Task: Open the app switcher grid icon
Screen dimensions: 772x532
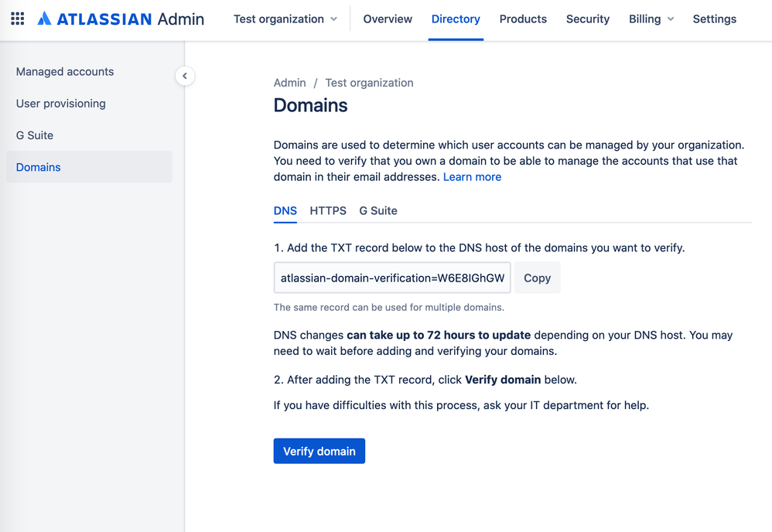Action: (18, 19)
